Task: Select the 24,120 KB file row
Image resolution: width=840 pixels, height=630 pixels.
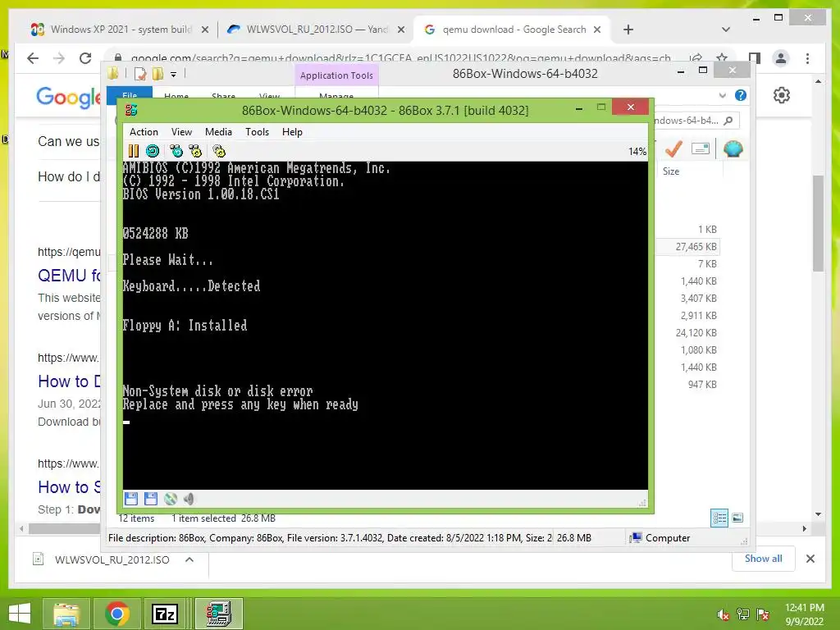Action: coord(687,333)
